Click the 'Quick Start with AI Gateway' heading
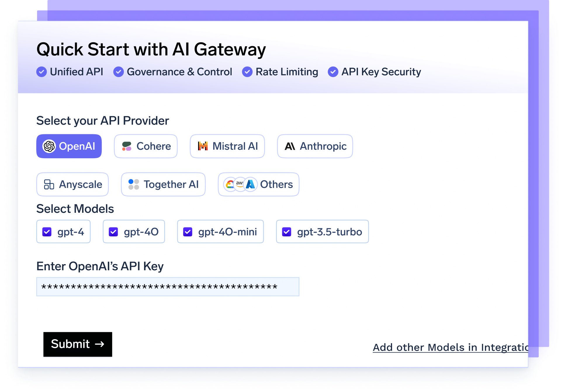 (151, 49)
